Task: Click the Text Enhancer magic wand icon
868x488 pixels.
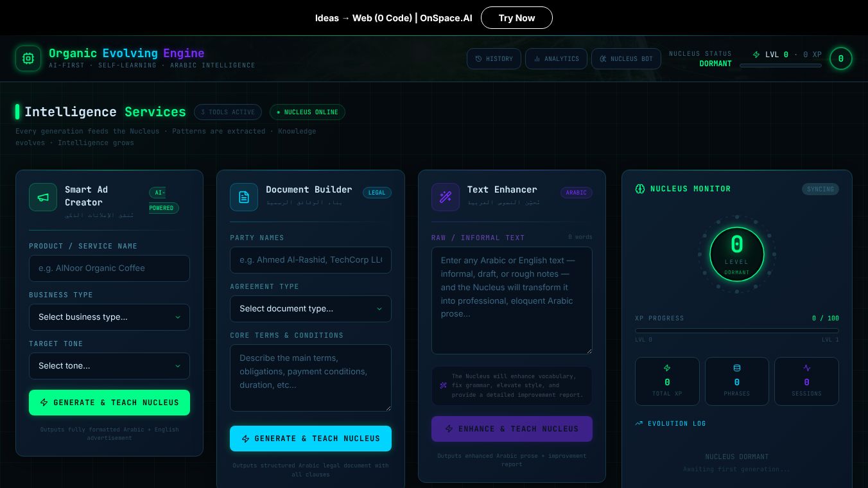Action: point(446,197)
